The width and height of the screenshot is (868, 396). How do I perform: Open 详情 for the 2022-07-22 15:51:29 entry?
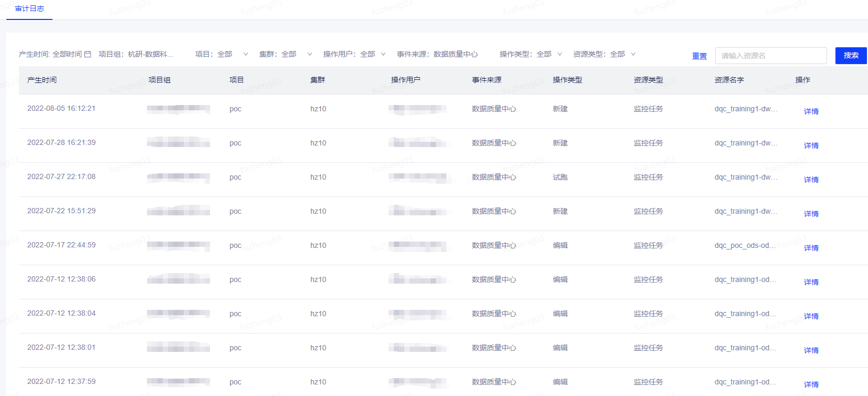click(811, 214)
